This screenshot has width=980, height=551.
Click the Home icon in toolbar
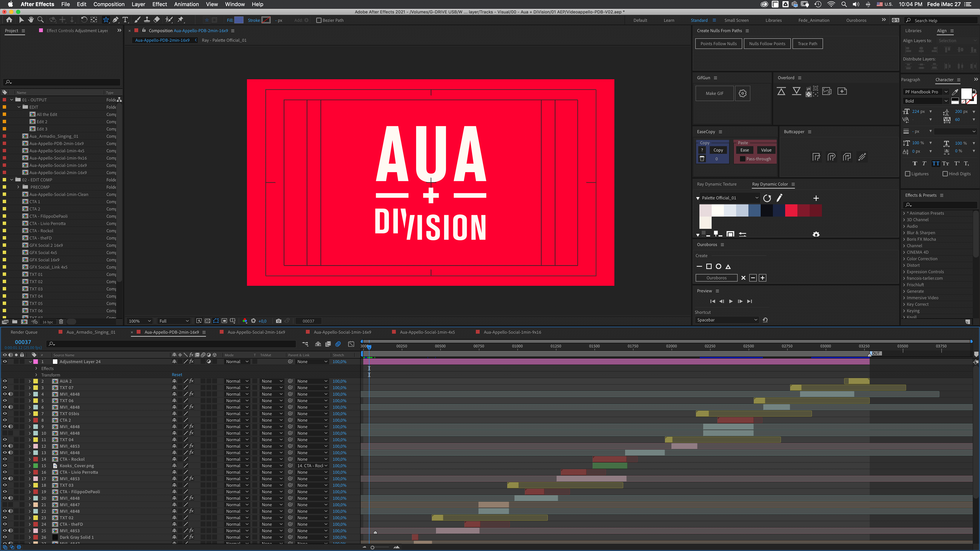click(x=9, y=20)
